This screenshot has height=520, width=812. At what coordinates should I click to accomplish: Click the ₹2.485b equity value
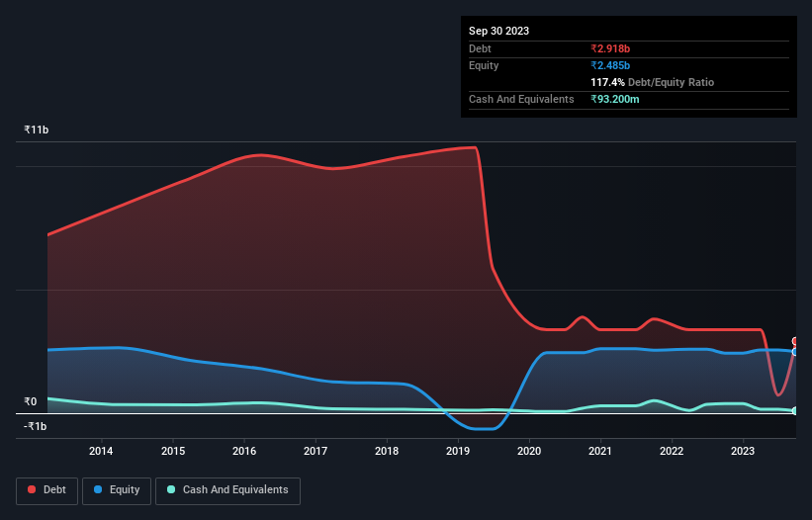(x=610, y=65)
